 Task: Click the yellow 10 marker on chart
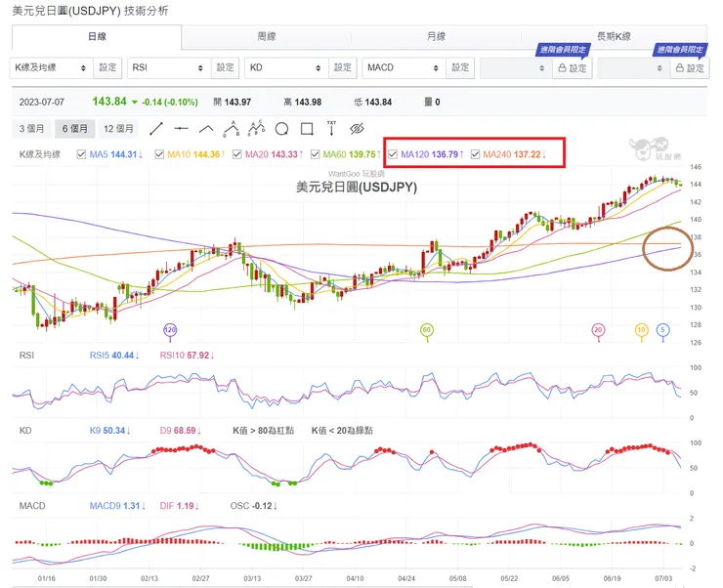641,330
